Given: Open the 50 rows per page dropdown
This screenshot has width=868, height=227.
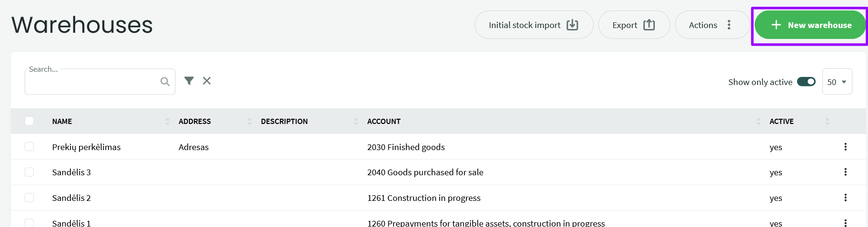Looking at the screenshot, I should click(837, 82).
